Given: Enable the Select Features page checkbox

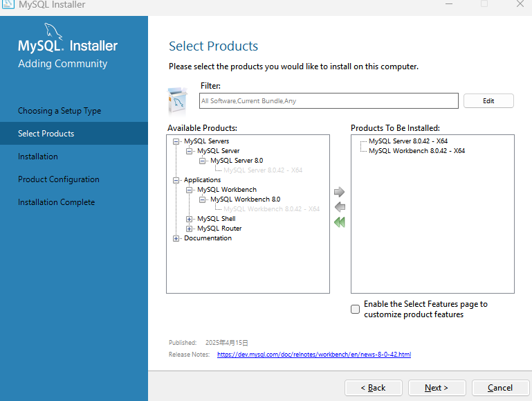Looking at the screenshot, I should click(355, 309).
